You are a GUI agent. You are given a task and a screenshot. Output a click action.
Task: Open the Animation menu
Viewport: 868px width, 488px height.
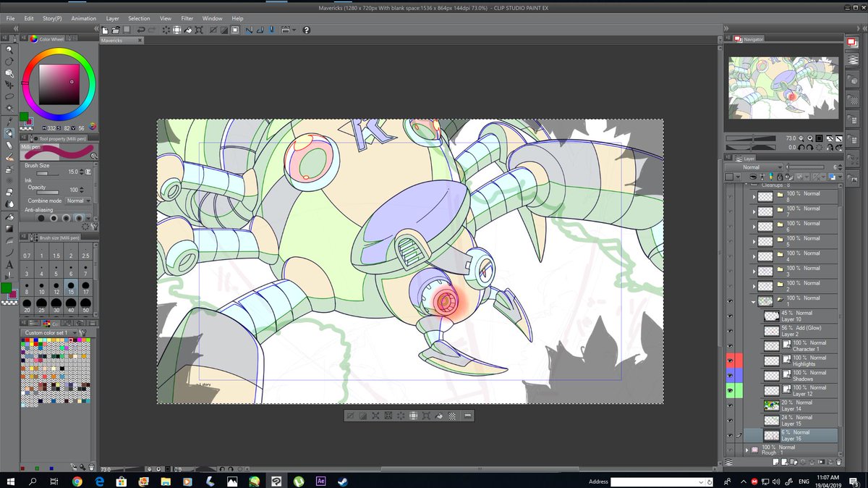[x=83, y=18]
